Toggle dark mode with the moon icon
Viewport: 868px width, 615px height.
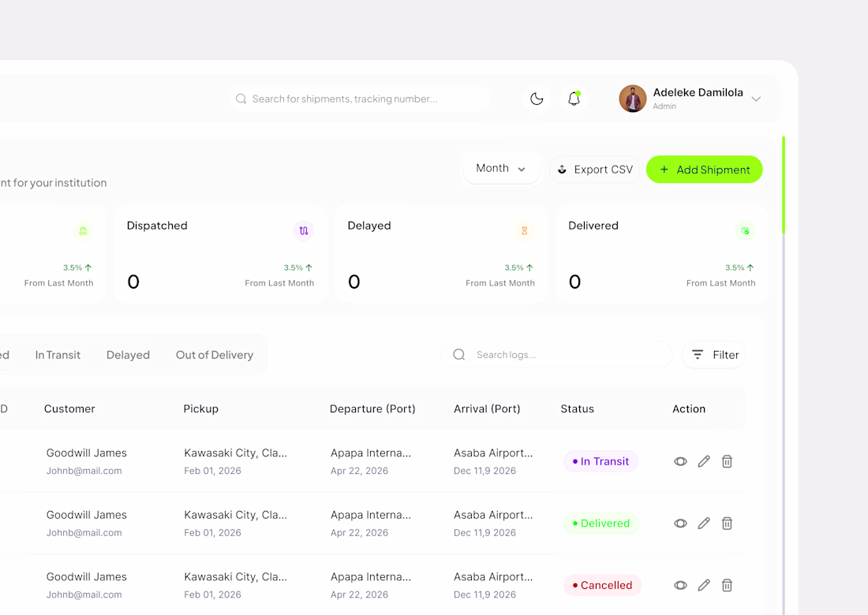coord(537,99)
